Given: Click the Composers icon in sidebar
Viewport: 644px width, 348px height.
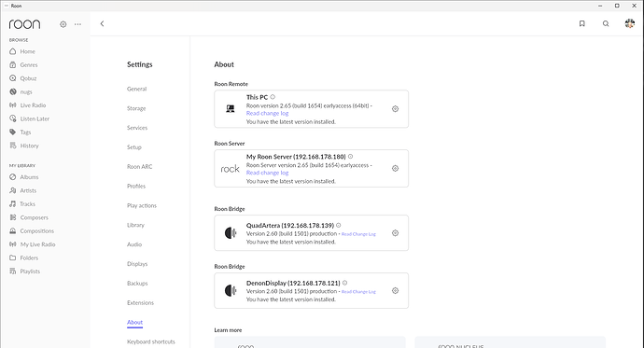Looking at the screenshot, I should point(13,217).
